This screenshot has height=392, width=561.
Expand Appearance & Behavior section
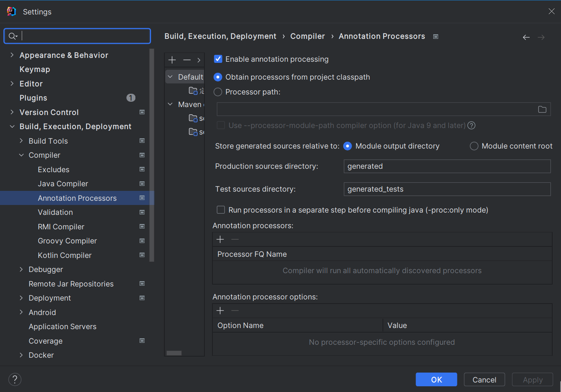point(12,55)
